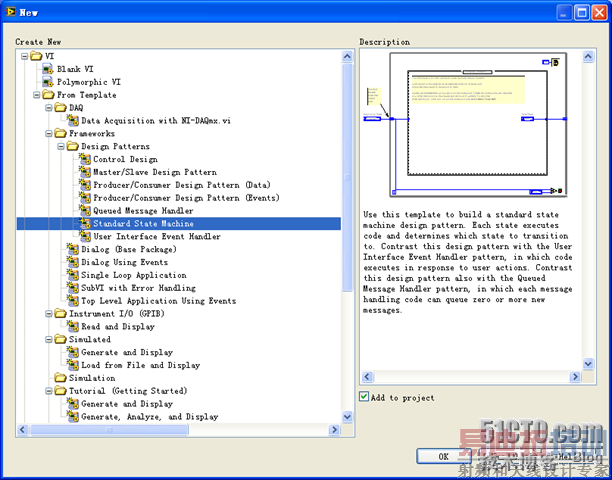
Task: Click the state machine diagram preview
Action: [465, 124]
